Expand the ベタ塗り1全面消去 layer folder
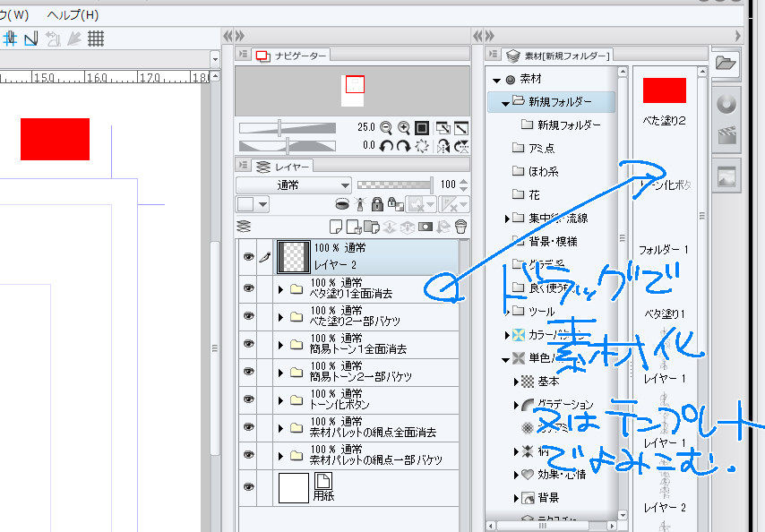 (280, 288)
